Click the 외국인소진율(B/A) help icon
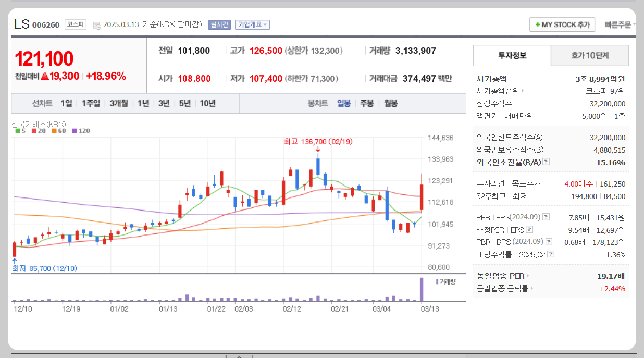The image size is (644, 358). click(546, 162)
